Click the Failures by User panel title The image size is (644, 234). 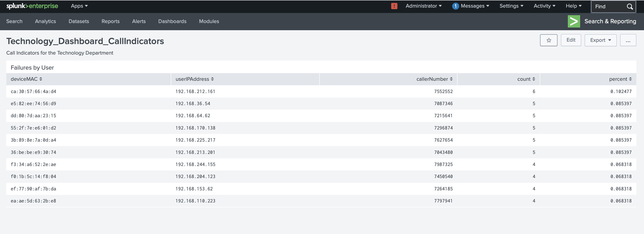[x=32, y=68]
